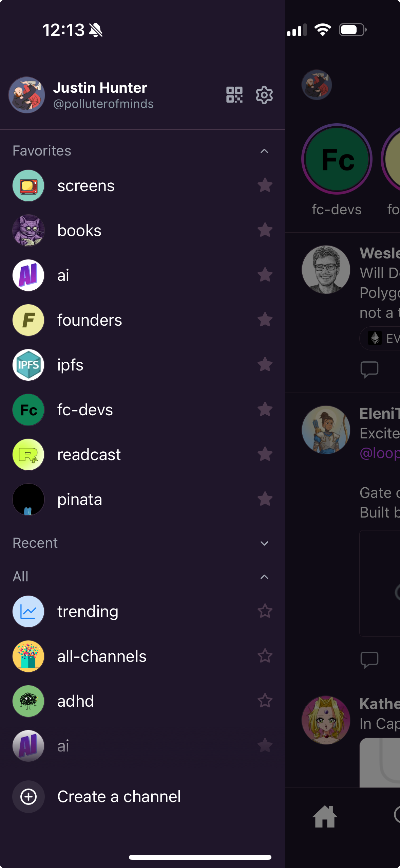Collapse the Favorites section chevron
The width and height of the screenshot is (400, 868).
[264, 151]
